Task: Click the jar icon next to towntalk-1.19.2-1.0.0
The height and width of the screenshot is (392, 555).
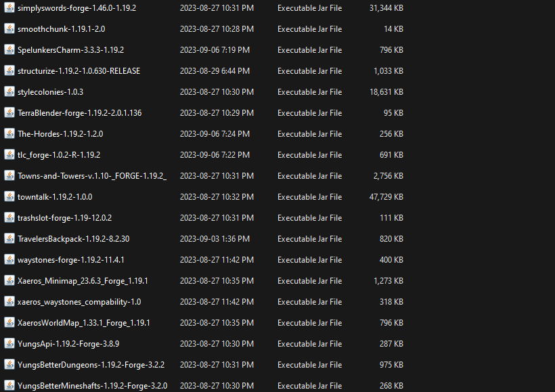Action: tap(9, 196)
